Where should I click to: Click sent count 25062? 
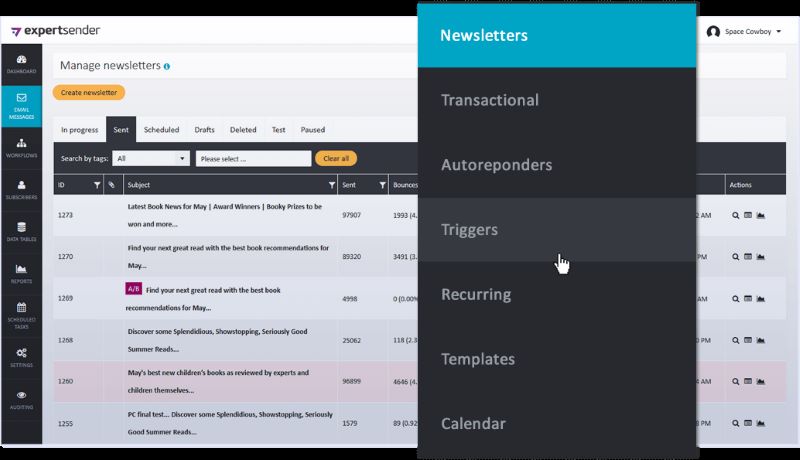click(352, 340)
